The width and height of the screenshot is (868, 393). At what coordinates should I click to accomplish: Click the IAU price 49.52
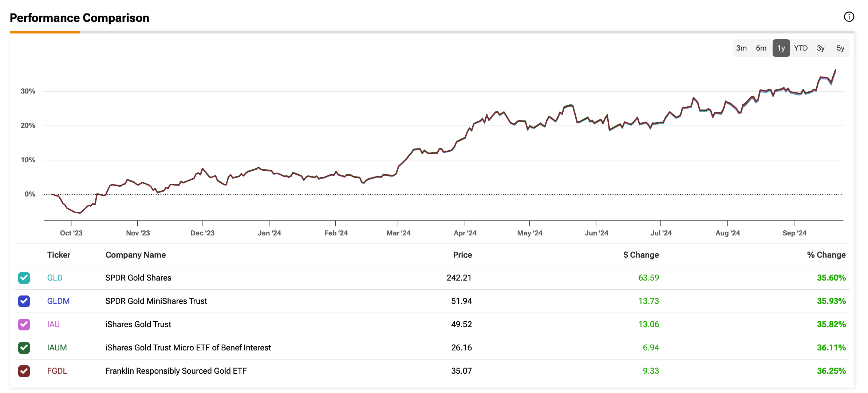(x=461, y=324)
